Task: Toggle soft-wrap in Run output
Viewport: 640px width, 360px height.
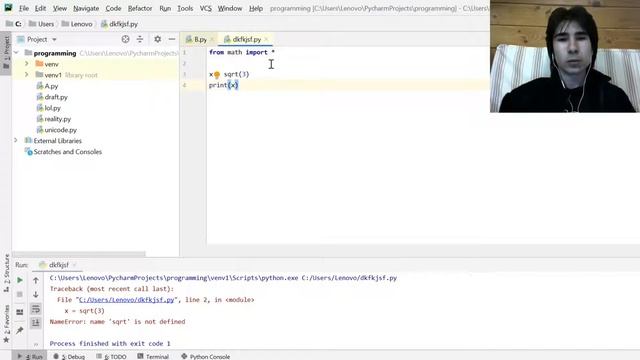Action: click(36, 309)
